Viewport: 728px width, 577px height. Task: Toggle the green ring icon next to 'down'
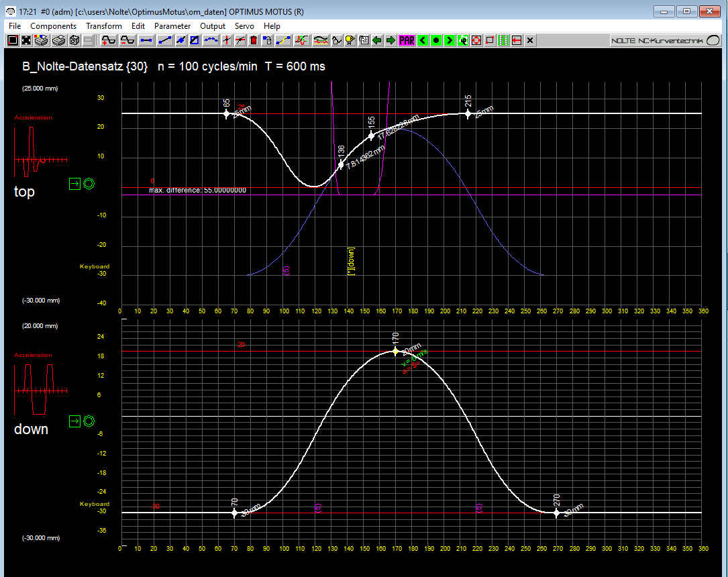tap(89, 421)
